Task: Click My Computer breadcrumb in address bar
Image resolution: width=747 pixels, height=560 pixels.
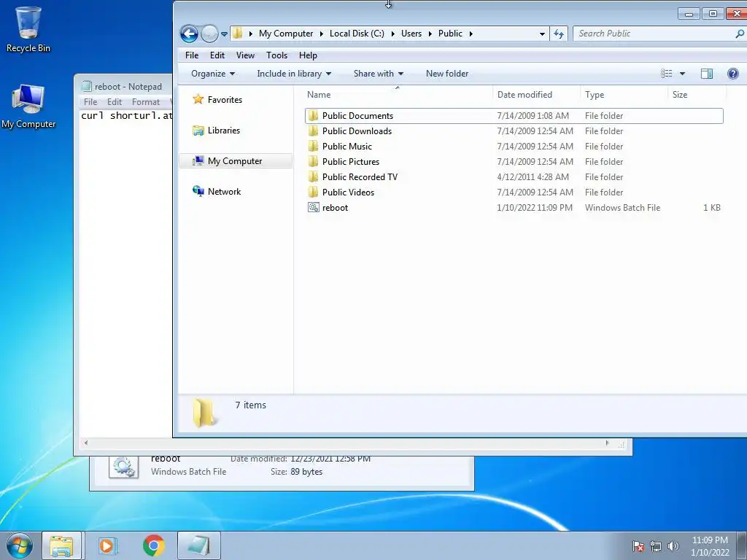Action: click(286, 34)
